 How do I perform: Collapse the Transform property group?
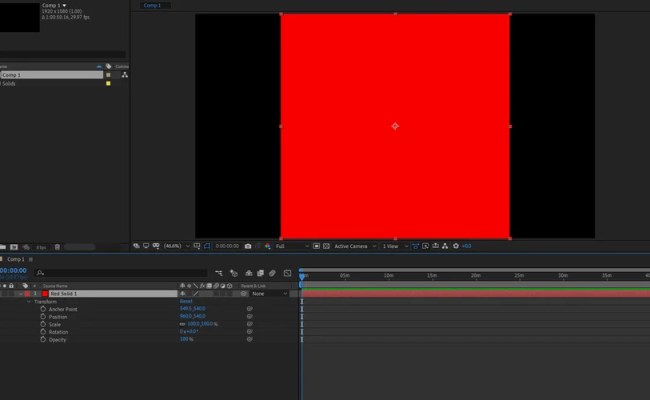[29, 301]
